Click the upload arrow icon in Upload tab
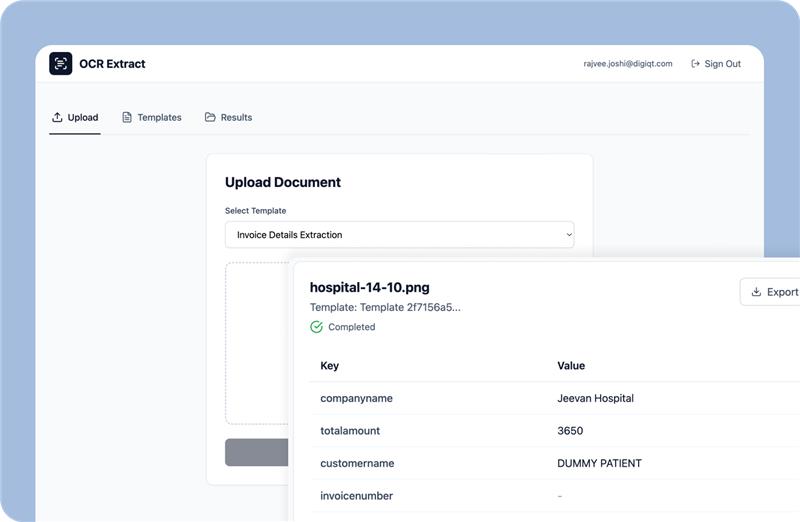 [57, 117]
